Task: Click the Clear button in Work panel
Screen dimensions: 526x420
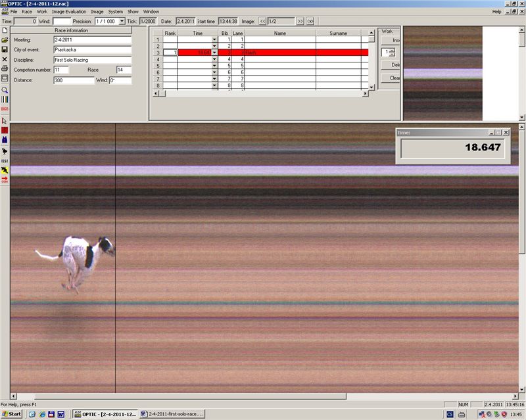Action: pos(390,78)
